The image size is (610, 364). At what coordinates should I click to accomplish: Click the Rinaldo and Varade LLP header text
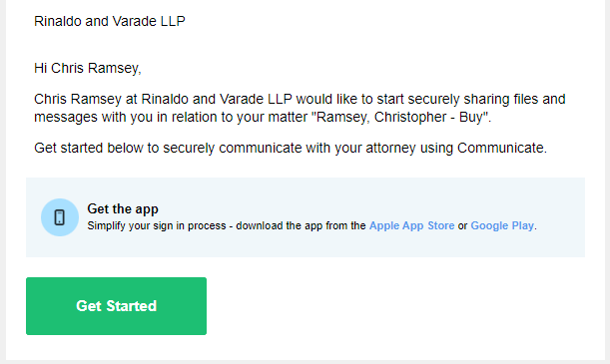(x=109, y=21)
